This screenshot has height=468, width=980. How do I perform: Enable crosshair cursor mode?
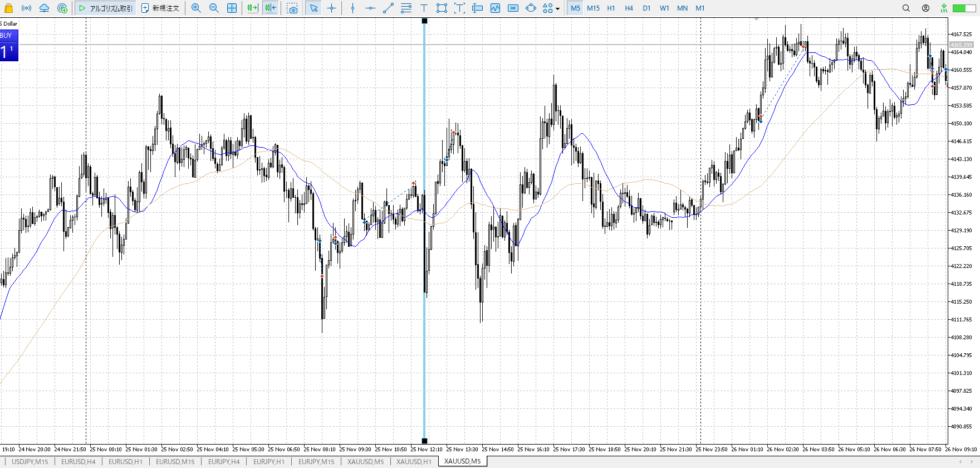(332, 8)
